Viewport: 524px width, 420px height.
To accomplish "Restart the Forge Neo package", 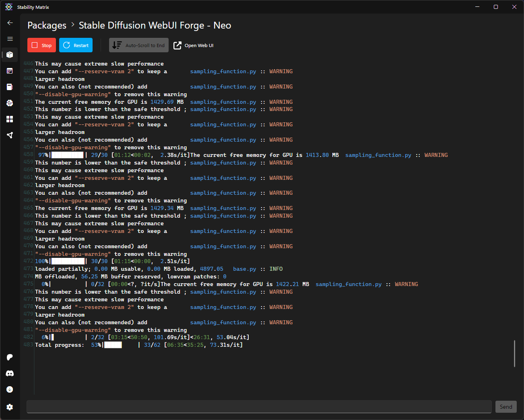I will 76,45.
